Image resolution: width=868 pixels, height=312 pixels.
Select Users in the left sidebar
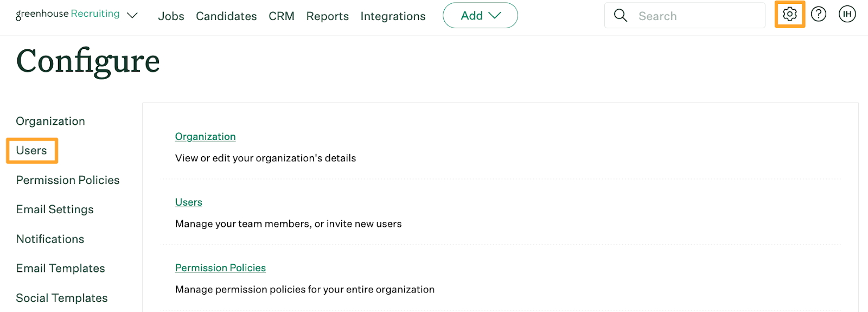pyautogui.click(x=31, y=150)
